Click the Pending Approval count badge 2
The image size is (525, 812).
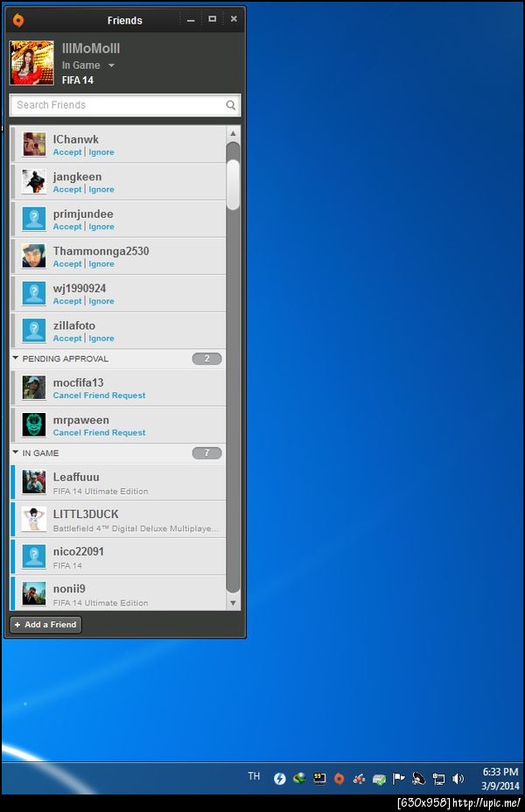(206, 359)
